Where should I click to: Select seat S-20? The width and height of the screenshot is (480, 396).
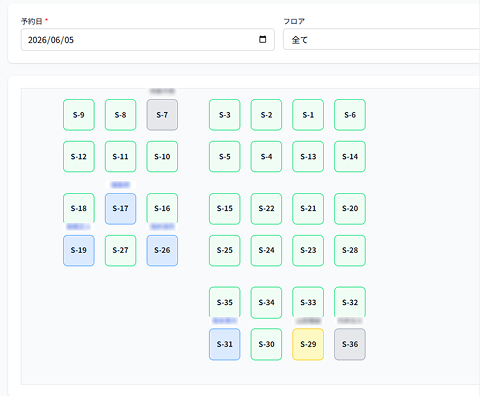(x=350, y=208)
